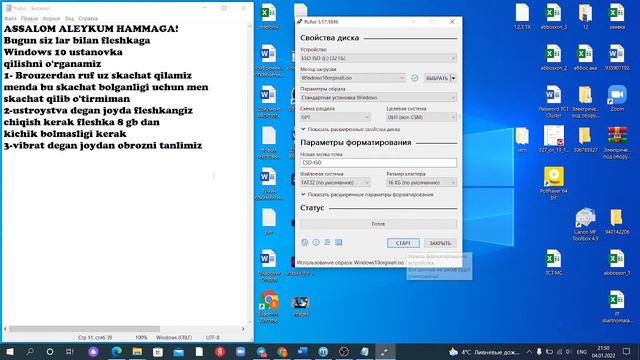Screen dimensions: 640x360
Task: Select abbosxon_1 Excel file icon
Action: click(617, 262)
